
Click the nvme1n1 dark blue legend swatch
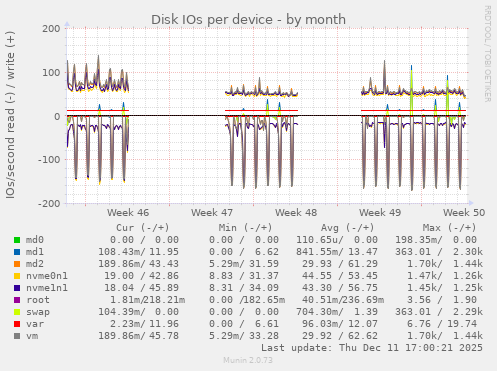pos(17,288)
